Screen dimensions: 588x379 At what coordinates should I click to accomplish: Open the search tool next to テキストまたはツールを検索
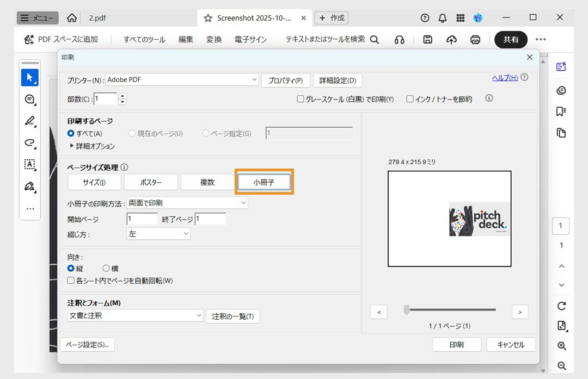pos(373,39)
